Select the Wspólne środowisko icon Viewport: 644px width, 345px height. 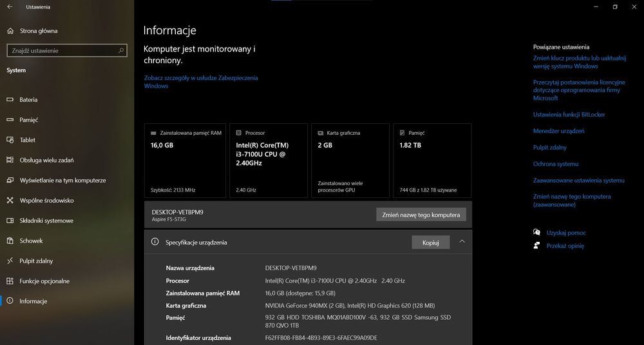coord(10,201)
